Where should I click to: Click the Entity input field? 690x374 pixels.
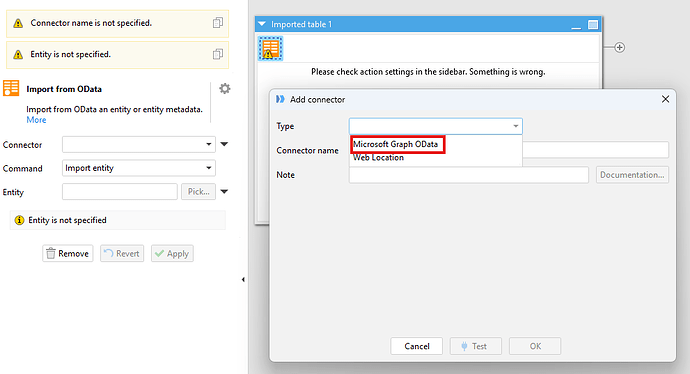click(x=120, y=192)
